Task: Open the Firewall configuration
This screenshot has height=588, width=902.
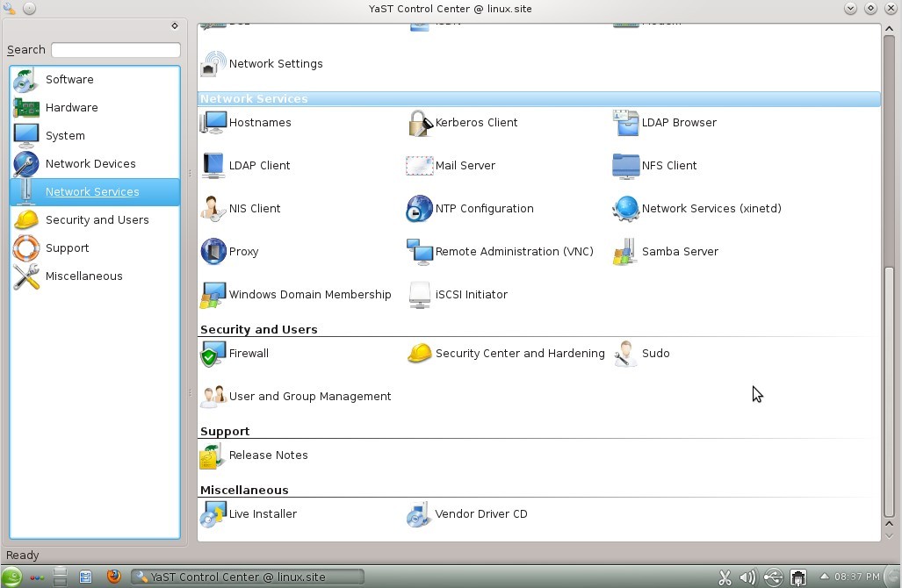Action: tap(235, 354)
